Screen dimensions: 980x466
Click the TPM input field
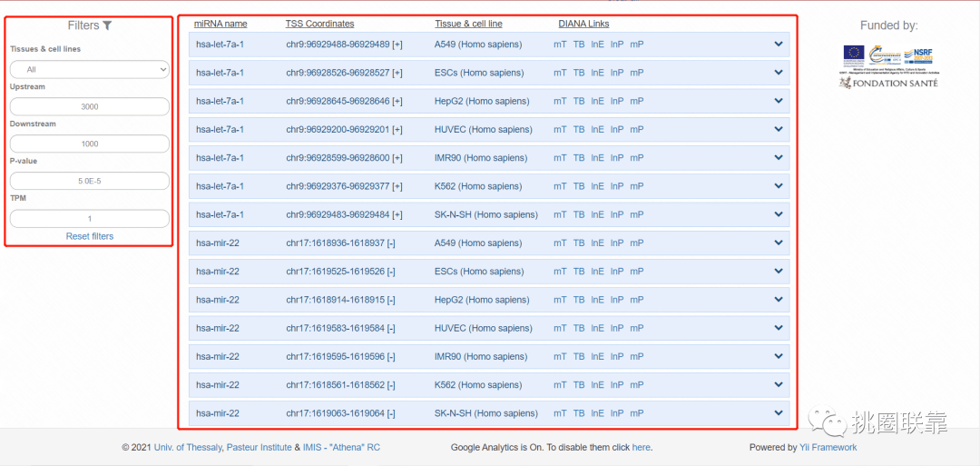tap(90, 218)
